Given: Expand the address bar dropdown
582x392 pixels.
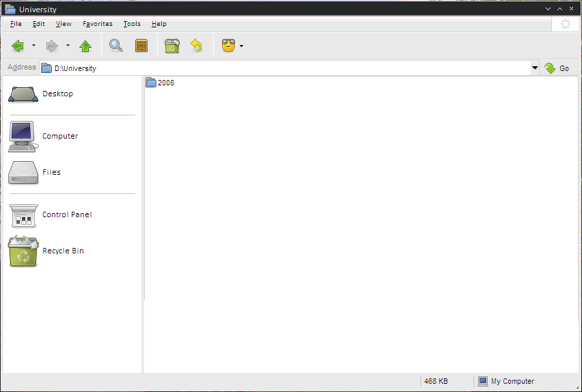Looking at the screenshot, I should tap(535, 68).
